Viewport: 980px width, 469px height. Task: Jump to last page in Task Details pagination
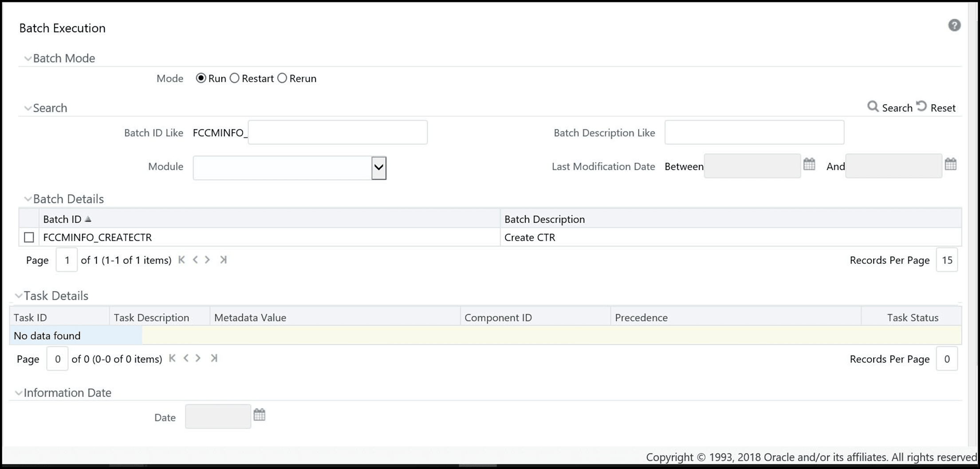click(x=214, y=358)
